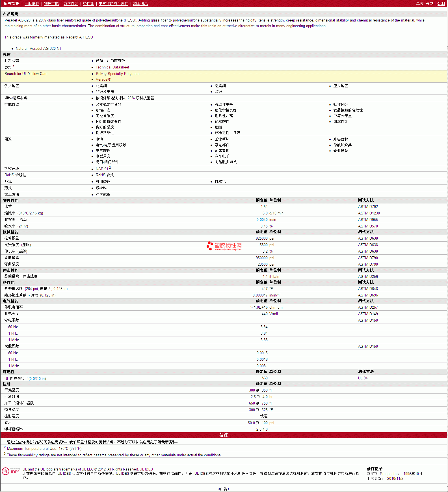This screenshot has height=492, width=448.
Task: Click the ASTM D696 entry
Action: click(x=368, y=295)
